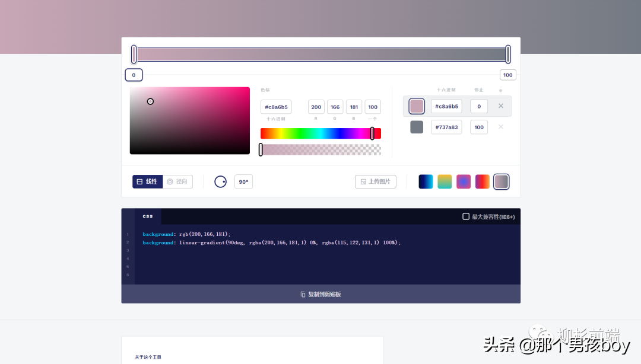The width and height of the screenshot is (641, 364).
Task: Click the 关于这个工具 heading
Action: [148, 357]
